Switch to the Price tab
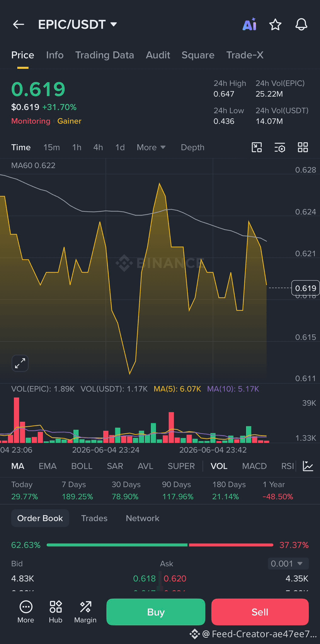 (23, 55)
